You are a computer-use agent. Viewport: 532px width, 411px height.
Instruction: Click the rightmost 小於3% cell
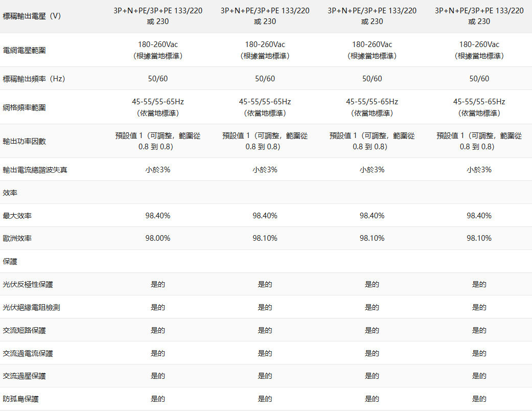coord(479,170)
